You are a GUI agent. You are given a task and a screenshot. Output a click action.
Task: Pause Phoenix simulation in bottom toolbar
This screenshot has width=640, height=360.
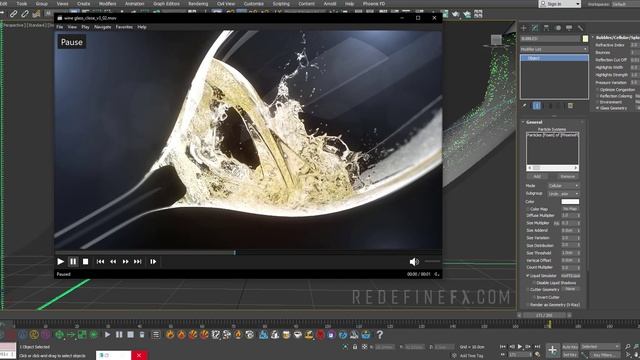click(x=119, y=335)
